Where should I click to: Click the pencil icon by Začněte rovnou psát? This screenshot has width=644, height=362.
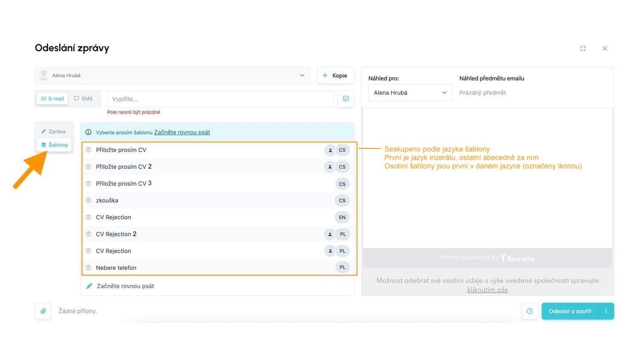(89, 286)
